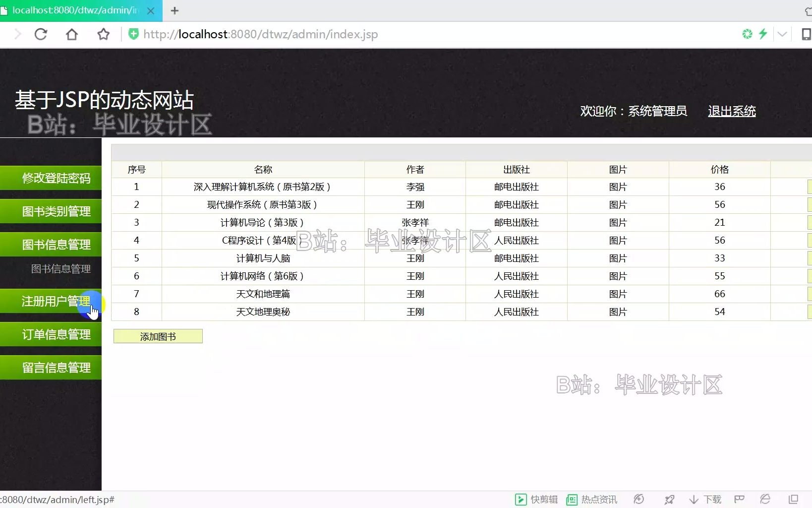Click the rocket accelerator icon in status bar
The height and width of the screenshot is (508, 812).
click(x=669, y=500)
